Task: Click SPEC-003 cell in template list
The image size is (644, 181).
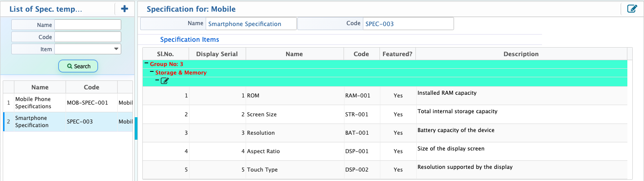Action: point(92,122)
